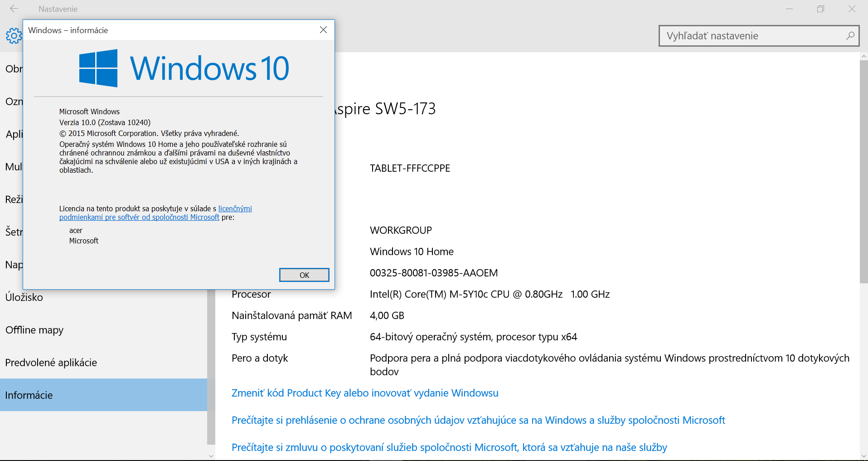Click the search magnifier icon
The image size is (868, 461).
click(850, 36)
